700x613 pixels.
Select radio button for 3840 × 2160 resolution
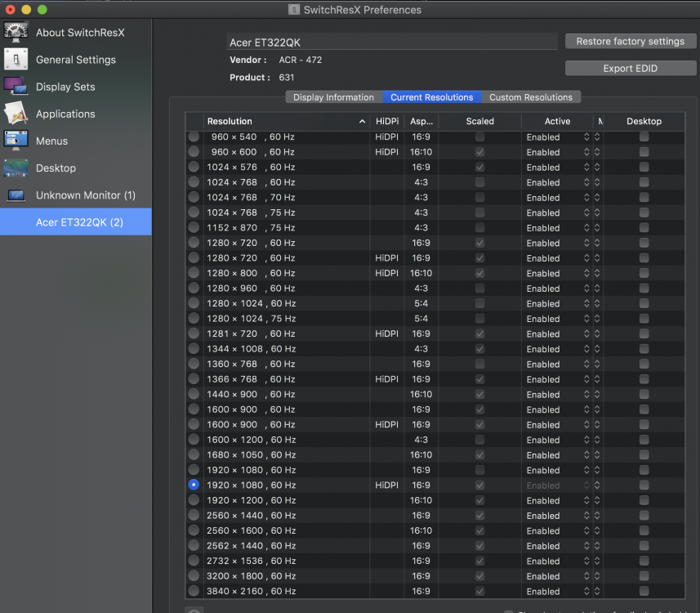194,591
